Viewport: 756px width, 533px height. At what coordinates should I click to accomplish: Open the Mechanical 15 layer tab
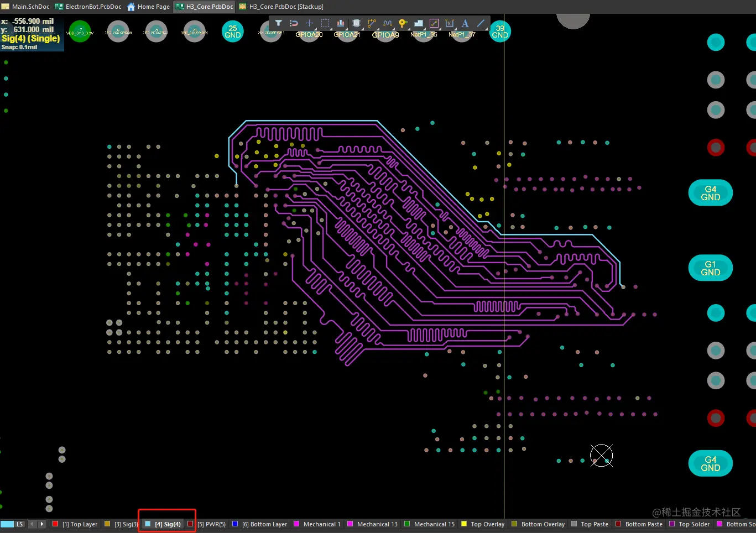430,524
